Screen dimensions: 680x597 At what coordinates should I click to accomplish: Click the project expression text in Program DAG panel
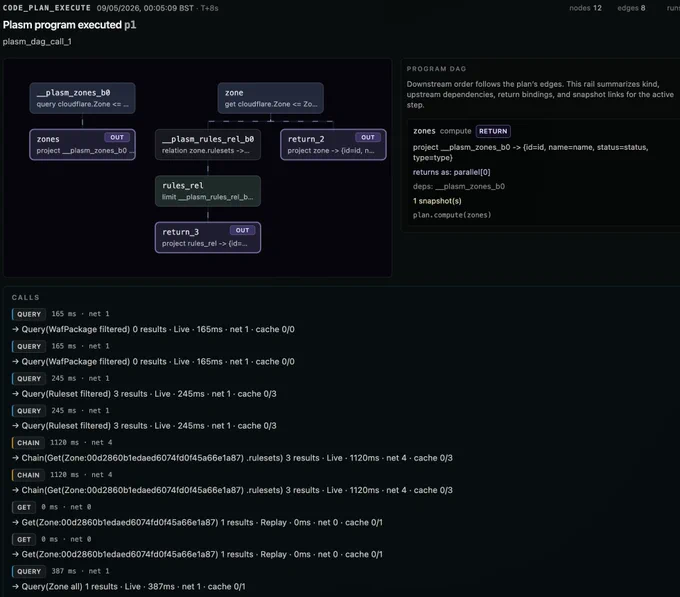pos(530,152)
